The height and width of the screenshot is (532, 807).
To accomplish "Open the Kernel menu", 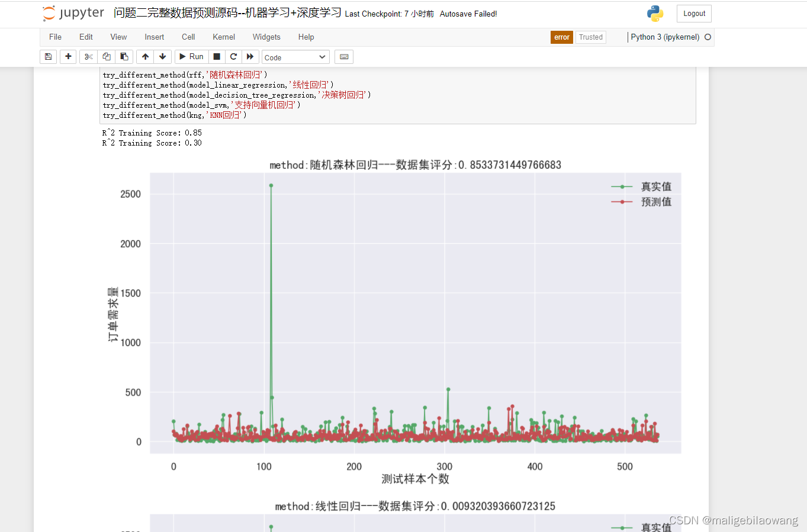I will pyautogui.click(x=224, y=37).
